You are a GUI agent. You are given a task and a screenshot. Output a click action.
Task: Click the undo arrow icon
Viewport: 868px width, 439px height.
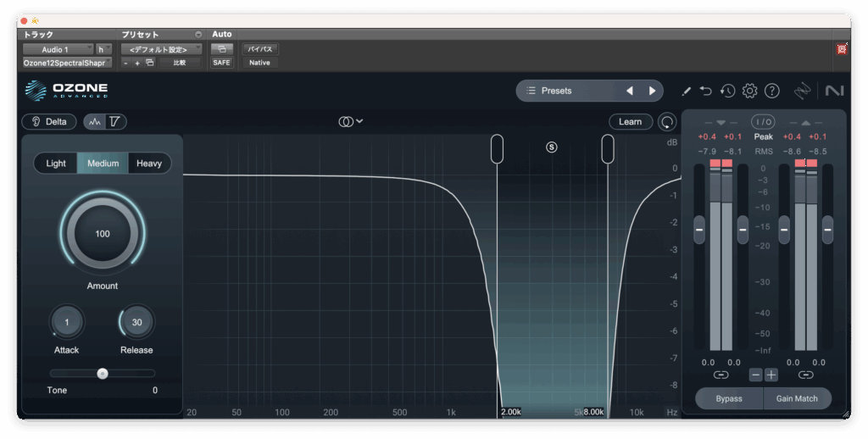tap(706, 91)
